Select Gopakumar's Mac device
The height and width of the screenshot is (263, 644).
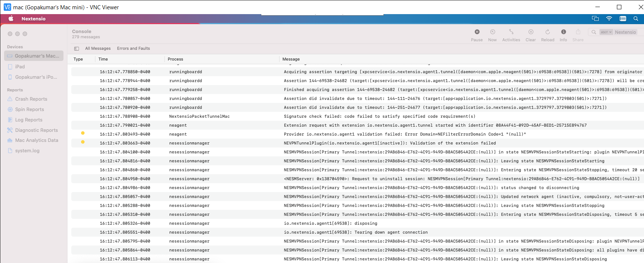[34, 56]
